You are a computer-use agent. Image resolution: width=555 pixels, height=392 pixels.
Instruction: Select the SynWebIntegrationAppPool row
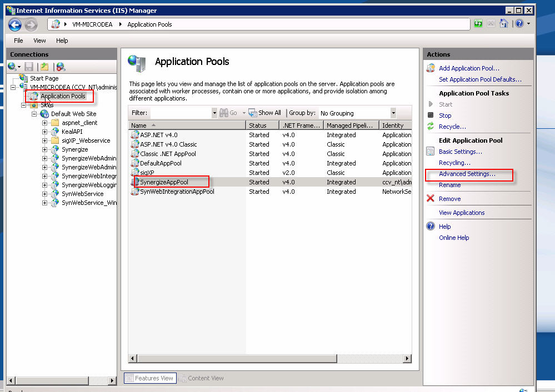click(271, 192)
